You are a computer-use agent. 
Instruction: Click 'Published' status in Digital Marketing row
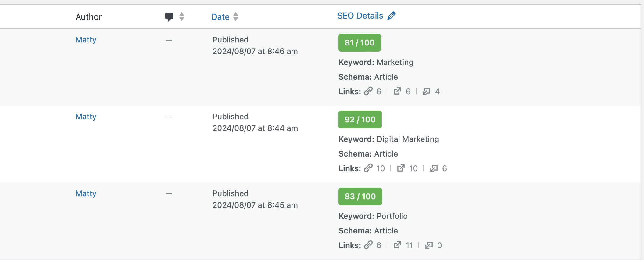click(231, 117)
